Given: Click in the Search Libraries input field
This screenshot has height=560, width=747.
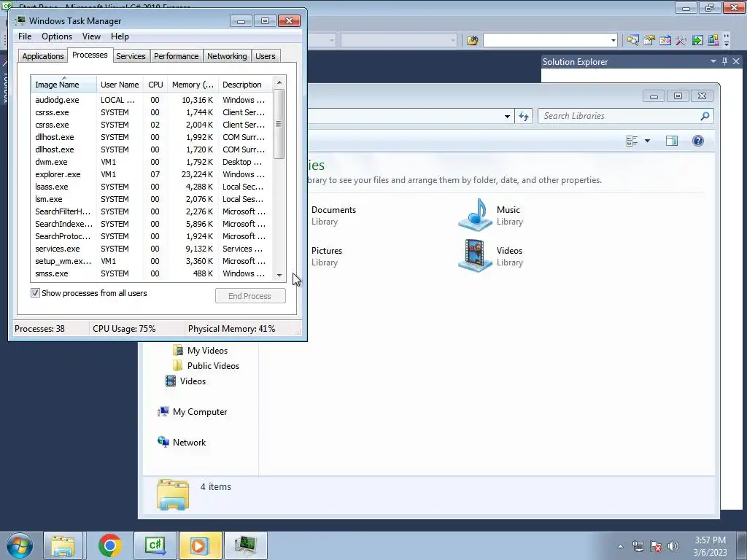Looking at the screenshot, I should (620, 116).
